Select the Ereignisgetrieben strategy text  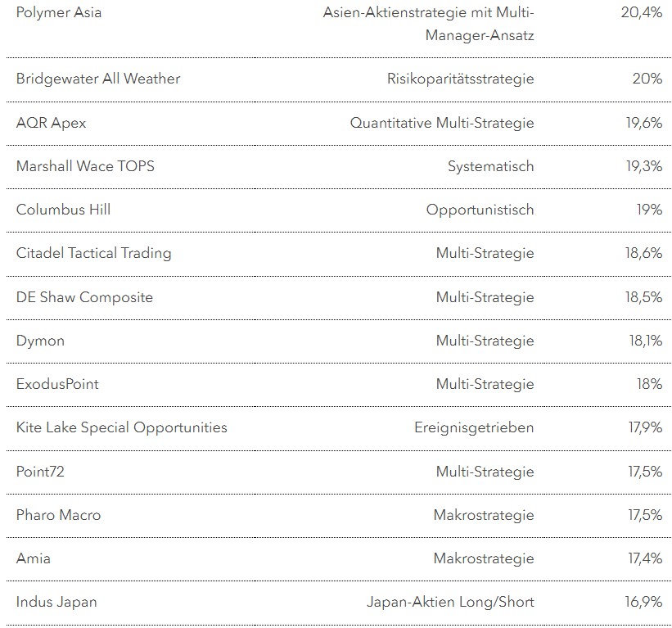[474, 427]
